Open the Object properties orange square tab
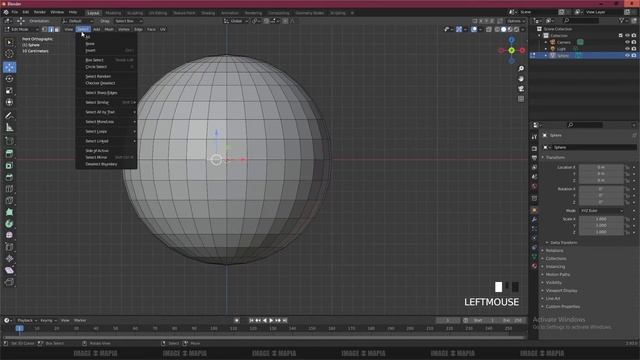Screen dimensions: 640x360 click(534, 210)
